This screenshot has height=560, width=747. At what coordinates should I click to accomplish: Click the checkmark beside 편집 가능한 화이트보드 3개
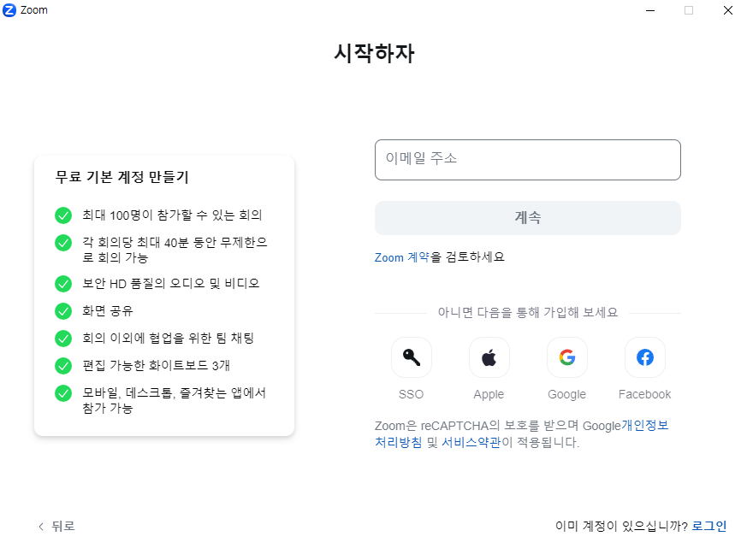[x=63, y=366]
